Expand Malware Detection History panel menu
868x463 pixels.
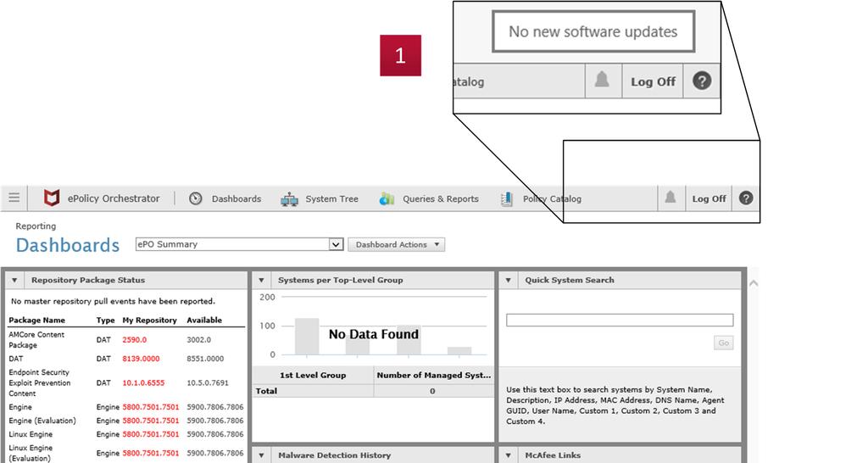click(261, 455)
